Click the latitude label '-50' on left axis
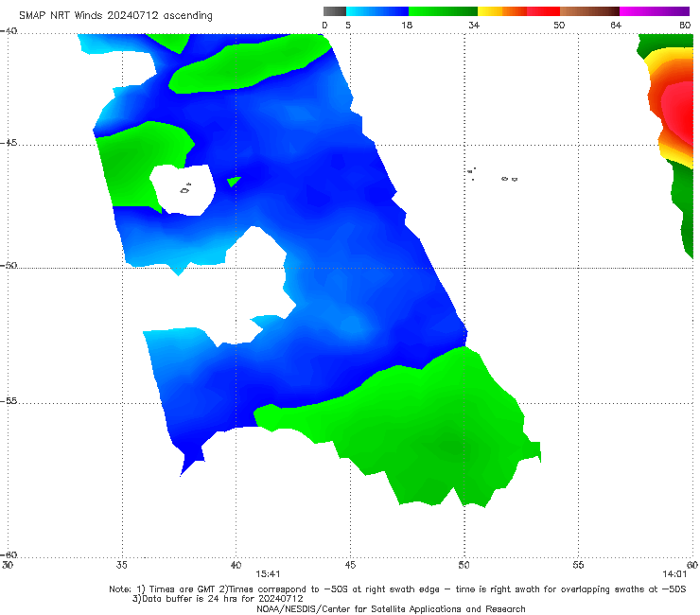 click(9, 266)
